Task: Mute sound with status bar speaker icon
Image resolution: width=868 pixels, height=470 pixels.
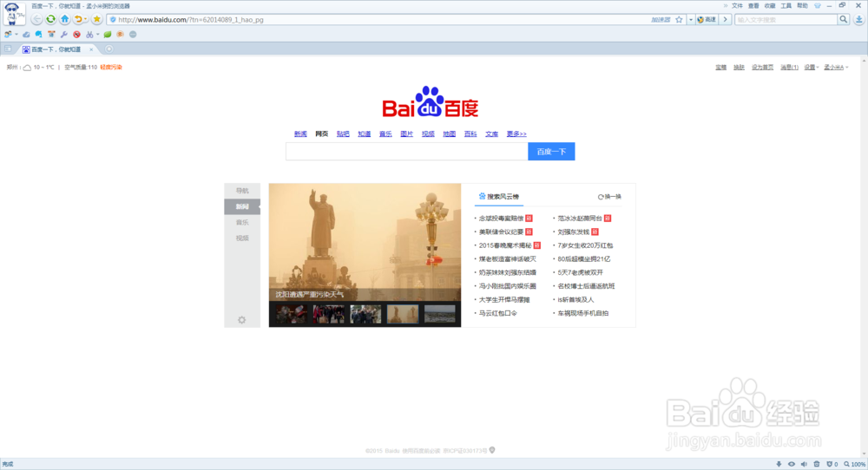Action: tap(804, 465)
